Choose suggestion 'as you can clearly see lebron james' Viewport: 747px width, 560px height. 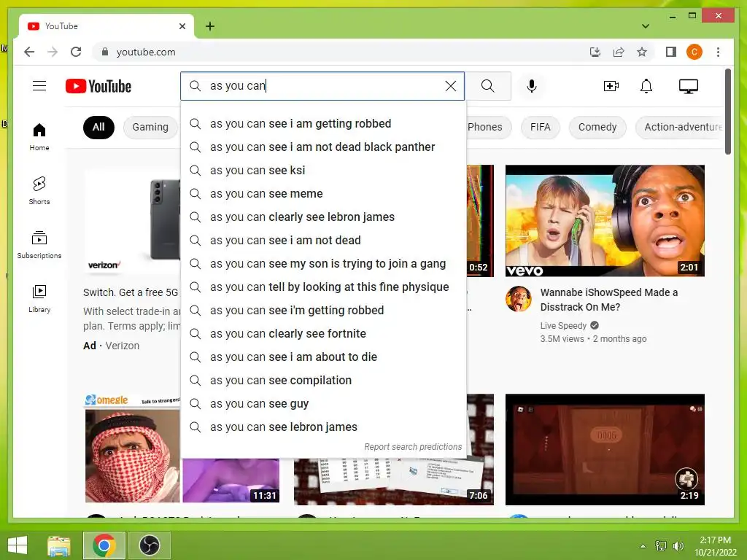click(x=323, y=217)
